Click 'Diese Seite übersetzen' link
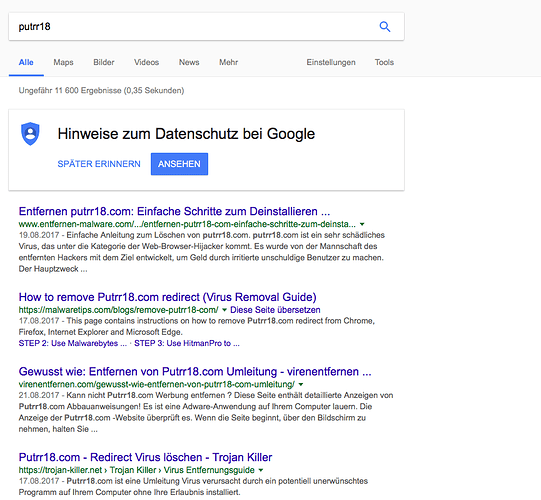This screenshot has height=500, width=541. (275, 310)
